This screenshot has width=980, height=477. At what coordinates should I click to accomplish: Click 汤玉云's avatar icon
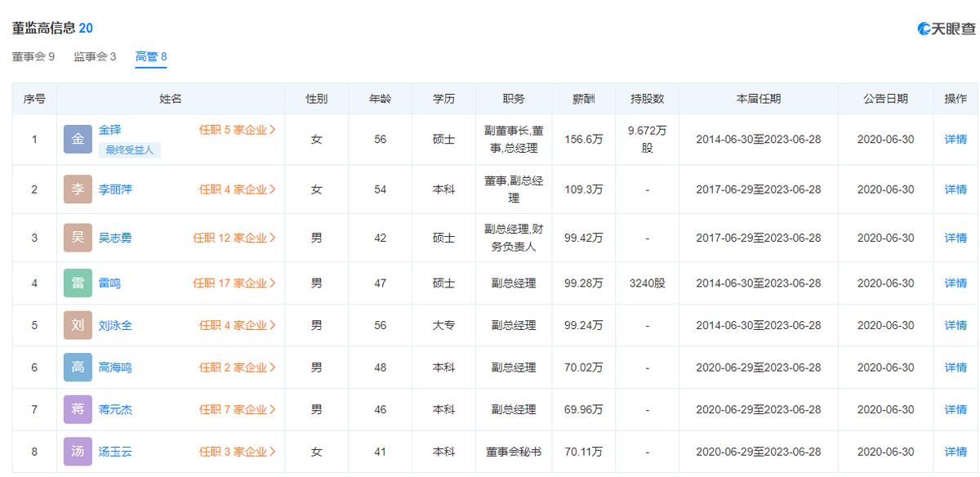point(78,450)
